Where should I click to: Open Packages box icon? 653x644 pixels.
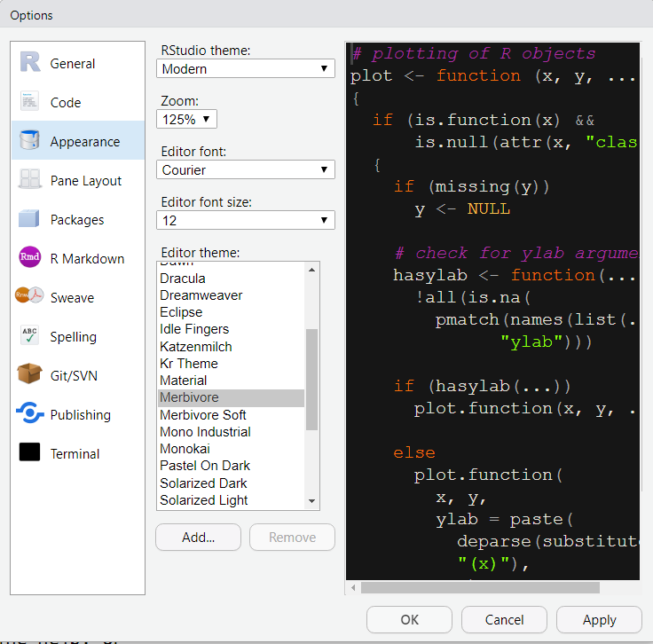[30, 219]
